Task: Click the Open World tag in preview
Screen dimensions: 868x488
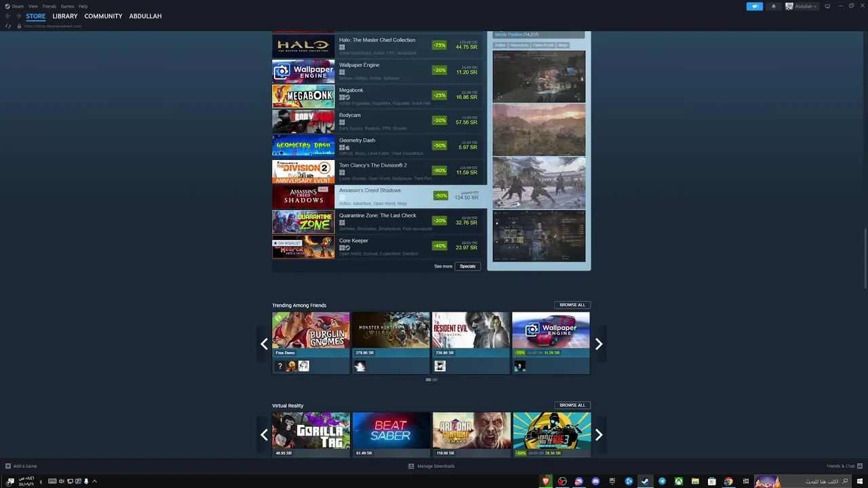Action: pyautogui.click(x=543, y=45)
